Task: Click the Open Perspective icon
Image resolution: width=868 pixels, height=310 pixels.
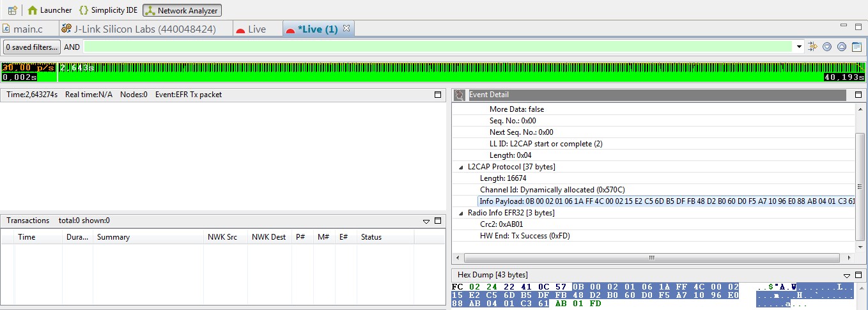Action: [x=12, y=10]
